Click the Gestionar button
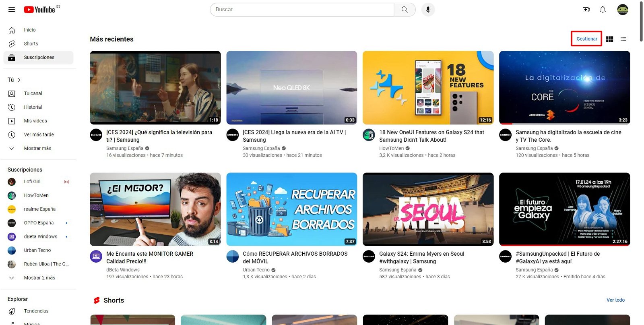This screenshot has height=325, width=644. 586,39
